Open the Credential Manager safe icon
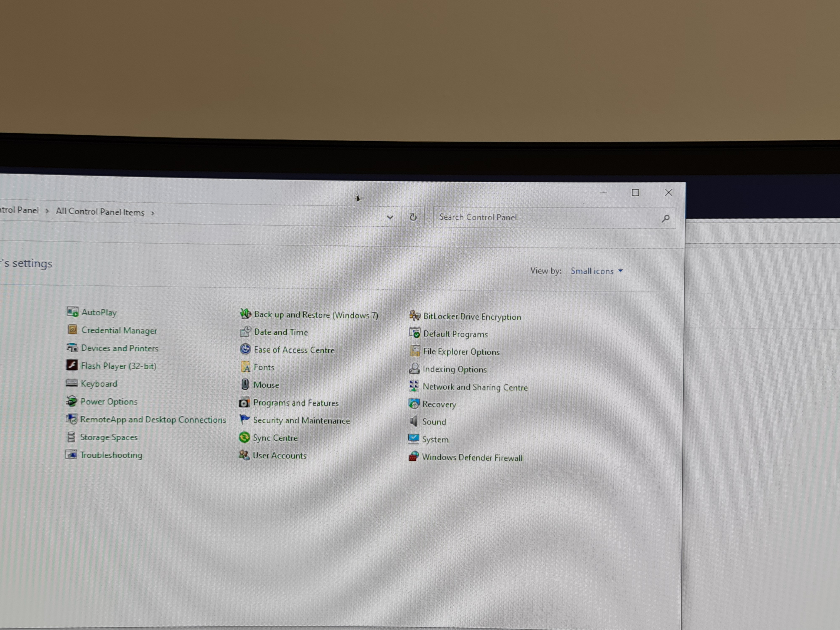The width and height of the screenshot is (840, 630). click(x=72, y=330)
